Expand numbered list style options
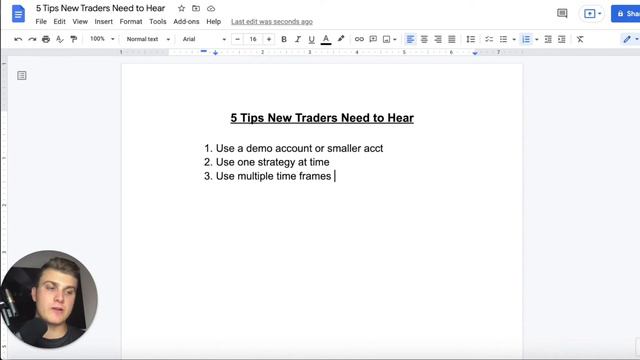The width and height of the screenshot is (640, 360). click(x=536, y=39)
